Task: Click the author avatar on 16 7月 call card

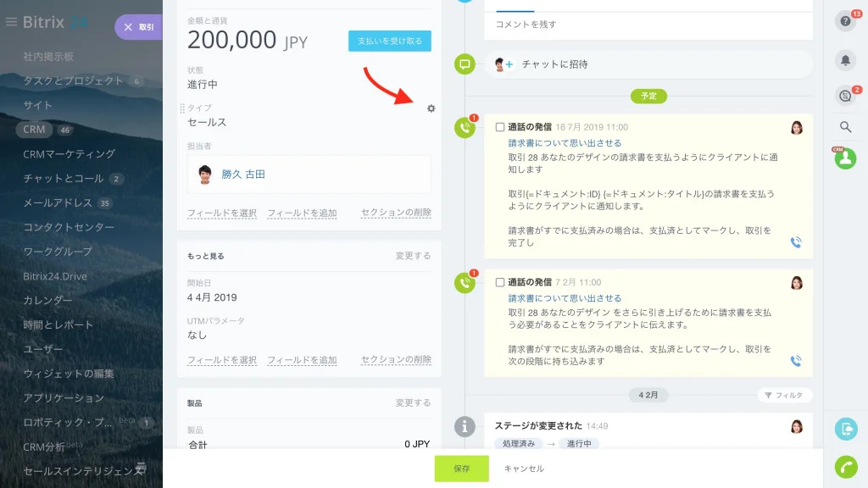Action: click(797, 128)
